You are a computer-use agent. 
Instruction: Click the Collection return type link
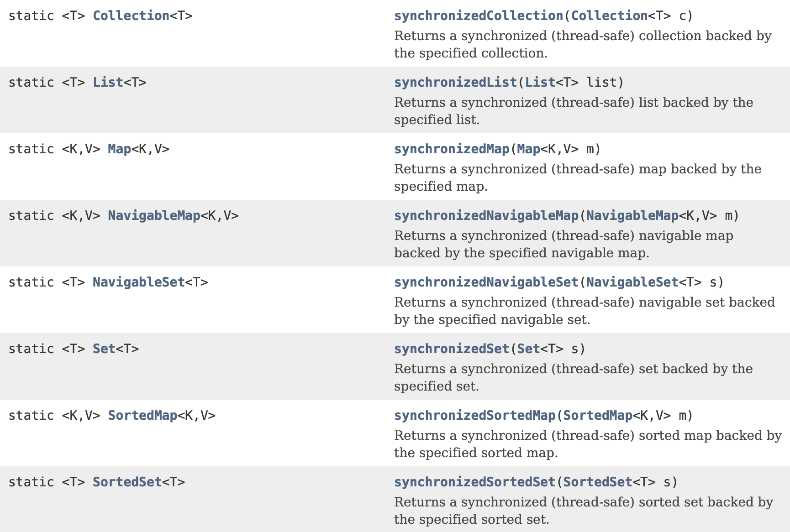[131, 16]
